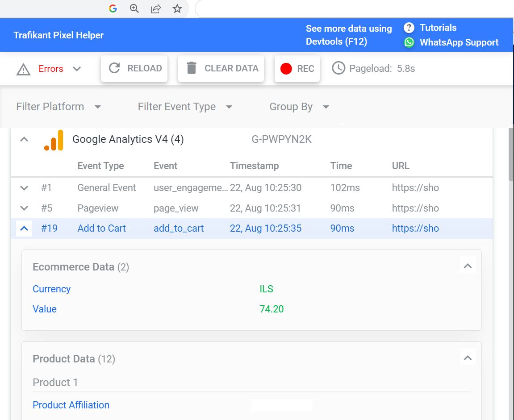Click the Google Analytics V4 (4) title

tap(128, 139)
